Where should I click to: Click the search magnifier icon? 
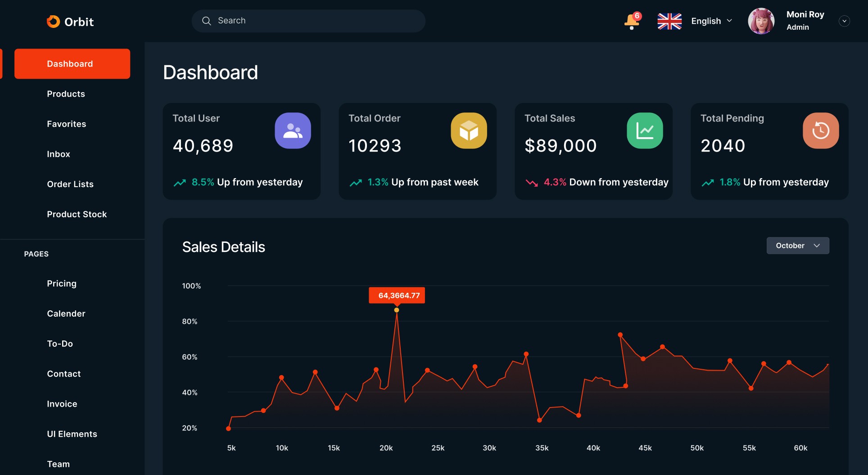(x=207, y=21)
